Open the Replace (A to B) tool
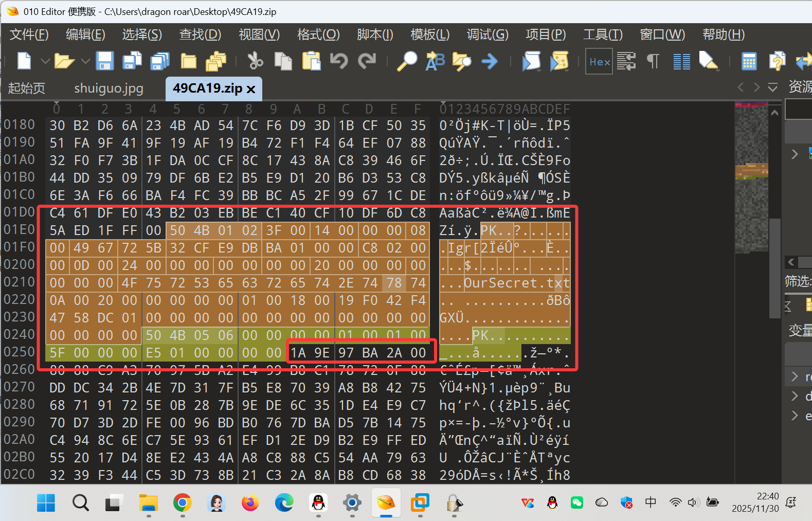This screenshot has height=521, width=812. (x=435, y=61)
